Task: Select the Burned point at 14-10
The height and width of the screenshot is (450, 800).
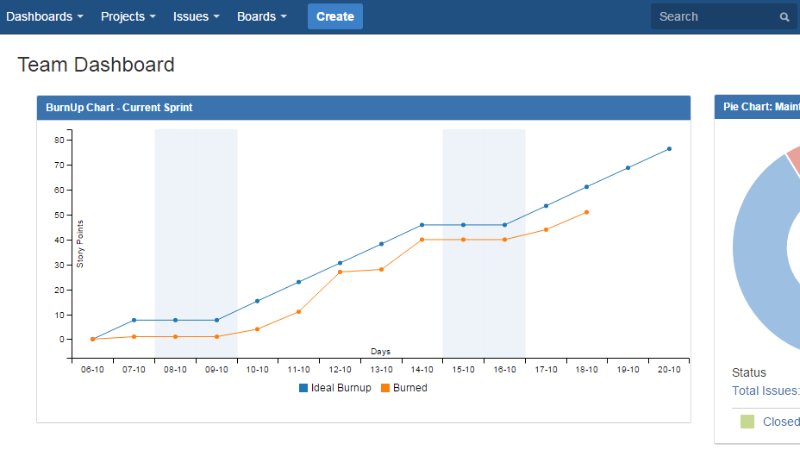Action: click(422, 240)
